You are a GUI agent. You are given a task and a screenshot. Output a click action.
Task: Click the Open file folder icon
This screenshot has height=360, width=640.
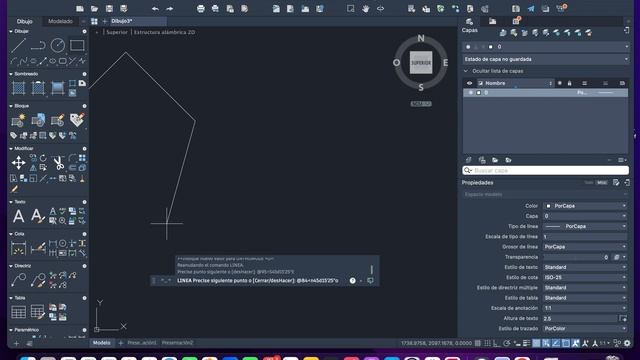94,9
